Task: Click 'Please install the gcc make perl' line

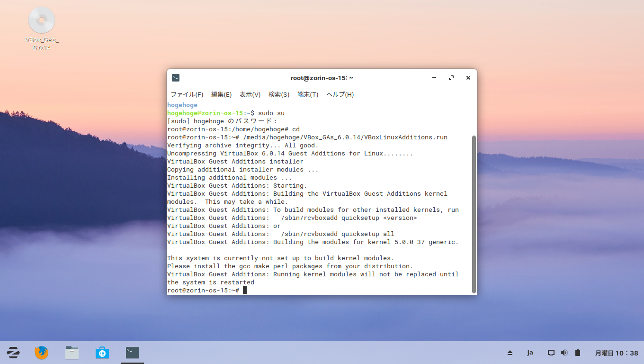Action: coord(290,266)
